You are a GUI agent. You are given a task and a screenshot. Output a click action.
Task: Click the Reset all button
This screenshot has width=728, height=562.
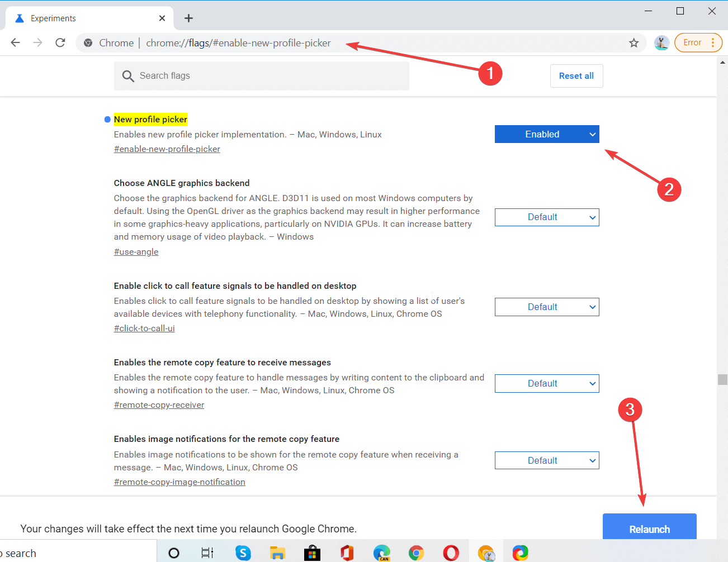[x=576, y=76]
